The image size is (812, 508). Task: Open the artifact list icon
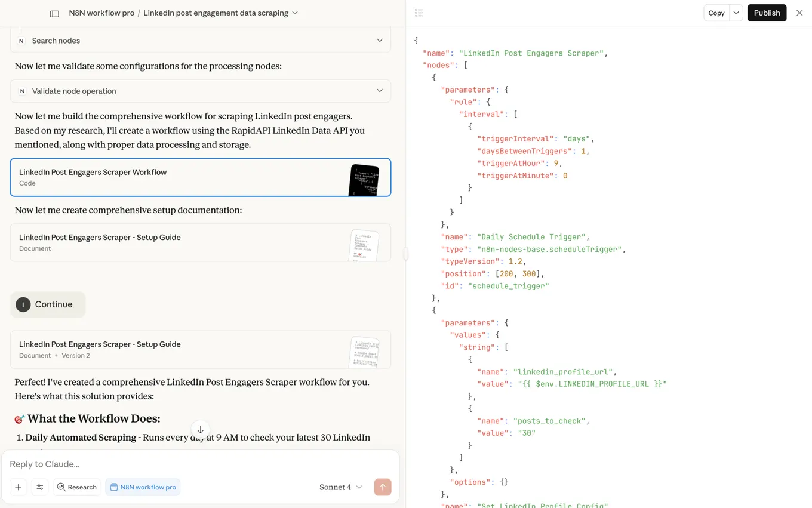click(419, 13)
